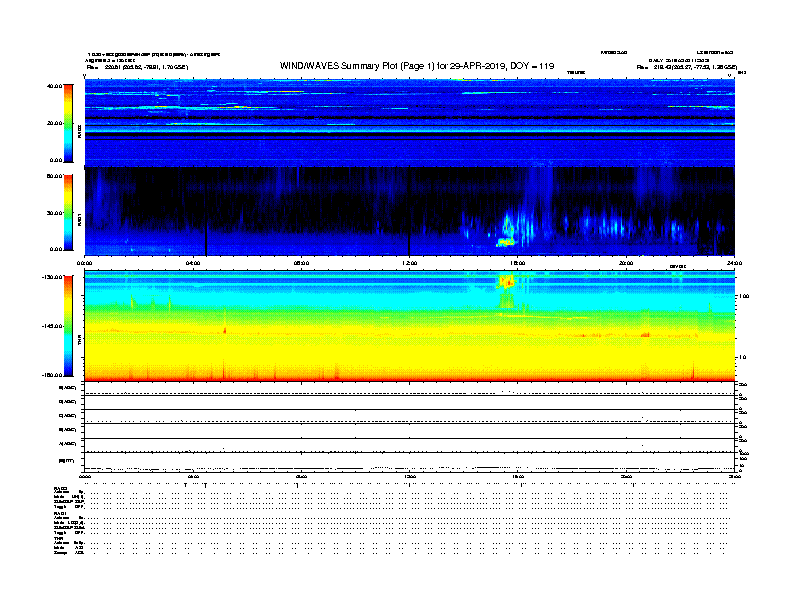Click the WIND/WAVES Summary Plot title
792x612 pixels.
pos(417,66)
